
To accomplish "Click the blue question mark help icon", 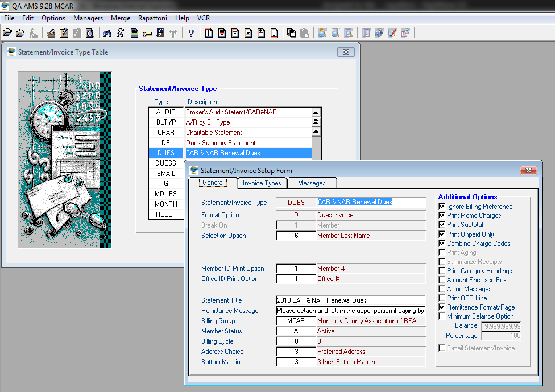I will (191, 33).
